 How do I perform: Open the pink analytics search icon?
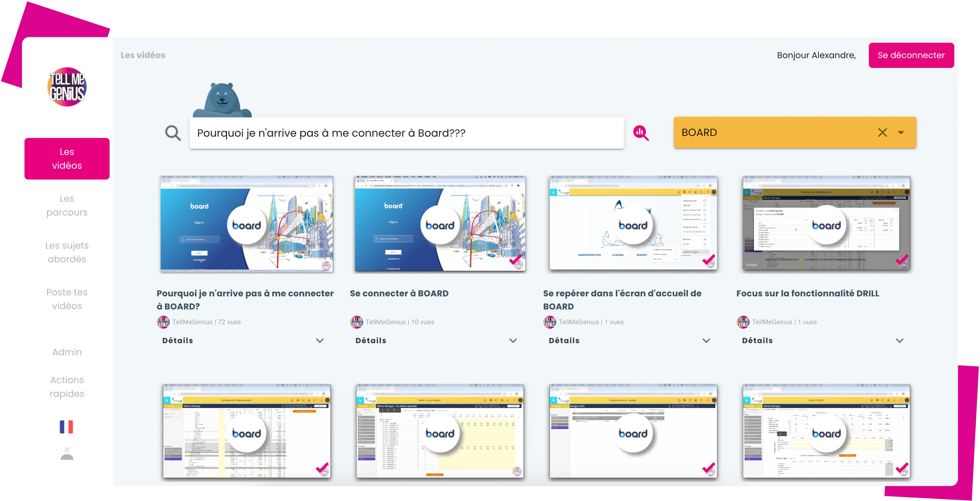[x=641, y=133]
